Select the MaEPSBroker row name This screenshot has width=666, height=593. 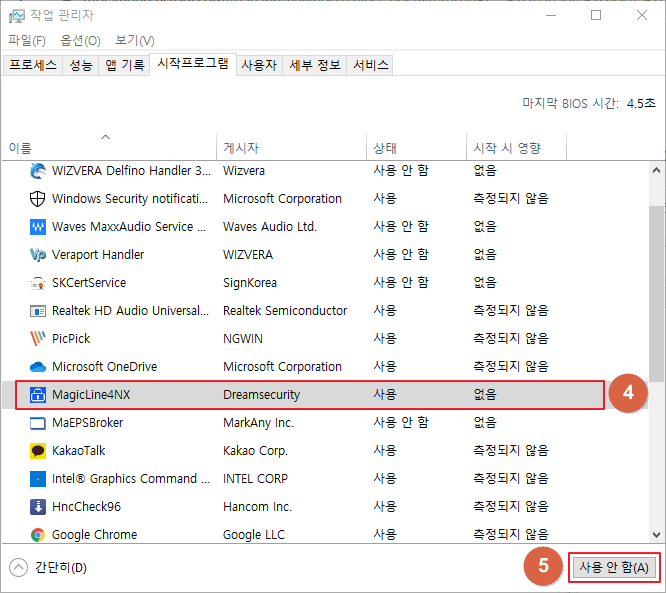87,423
